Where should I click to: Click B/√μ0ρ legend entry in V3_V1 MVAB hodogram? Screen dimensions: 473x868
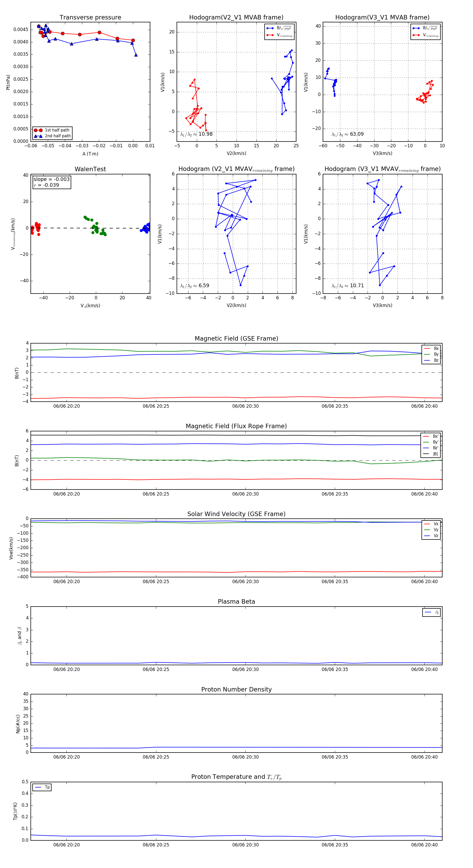coord(425,28)
